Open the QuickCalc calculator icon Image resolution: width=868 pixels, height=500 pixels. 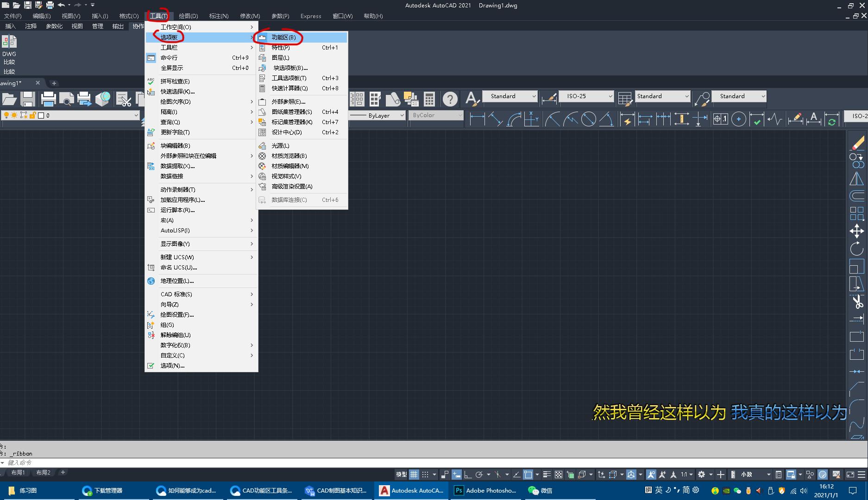click(430, 99)
